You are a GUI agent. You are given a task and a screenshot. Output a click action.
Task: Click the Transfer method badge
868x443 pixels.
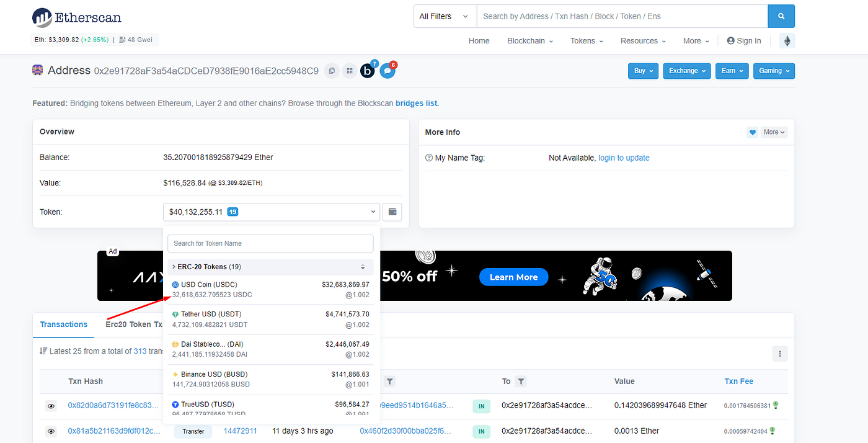(x=193, y=431)
